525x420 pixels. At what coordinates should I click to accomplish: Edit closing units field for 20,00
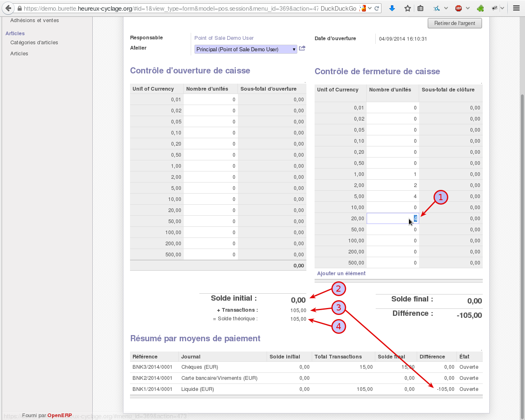[393, 219]
